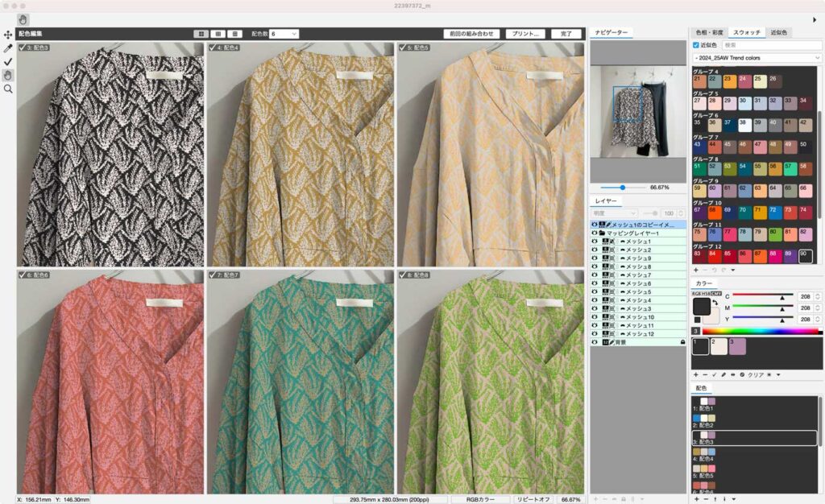The width and height of the screenshot is (825, 504).
Task: Switch to the list layout icon
Action: (x=234, y=34)
